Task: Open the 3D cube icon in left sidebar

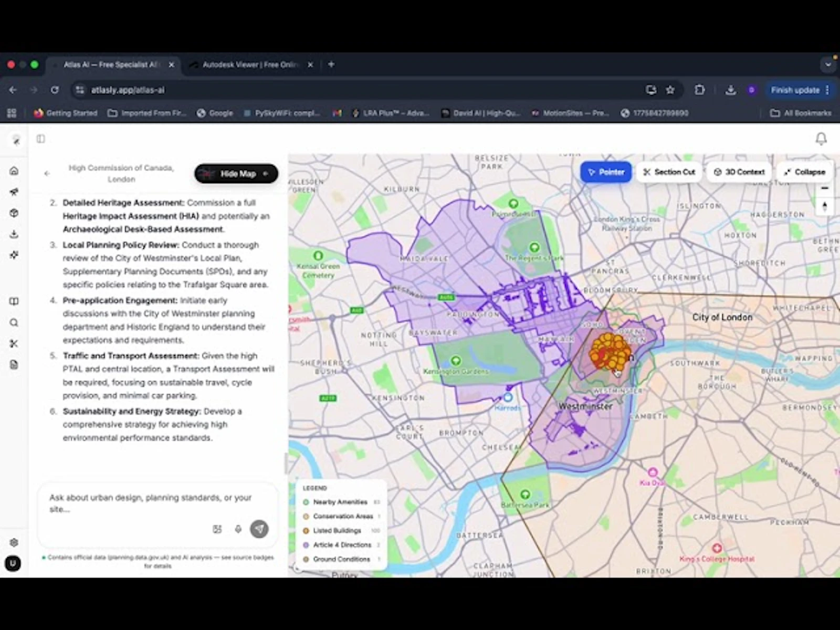Action: point(14,213)
